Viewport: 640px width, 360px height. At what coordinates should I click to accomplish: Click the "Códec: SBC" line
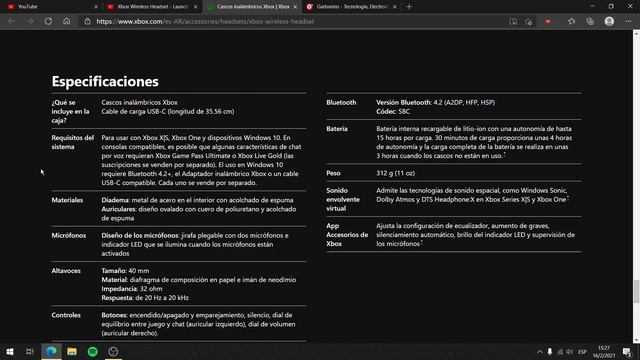pos(393,111)
